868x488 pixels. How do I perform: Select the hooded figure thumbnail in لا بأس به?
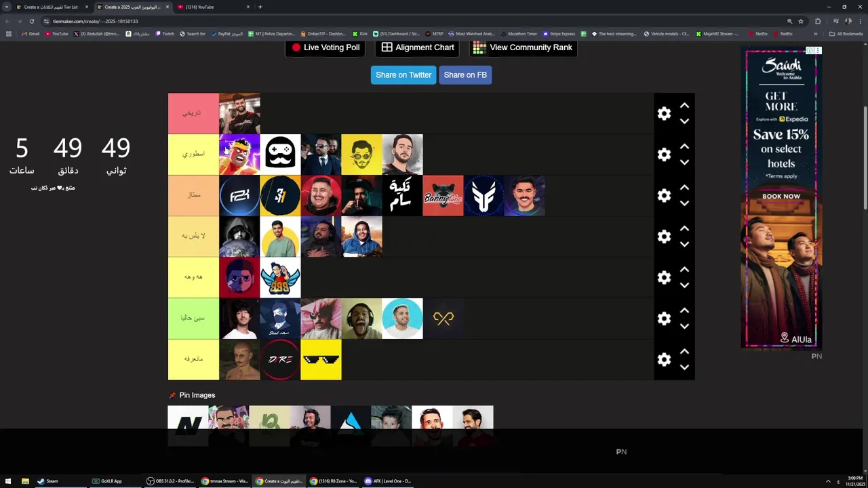[239, 237]
